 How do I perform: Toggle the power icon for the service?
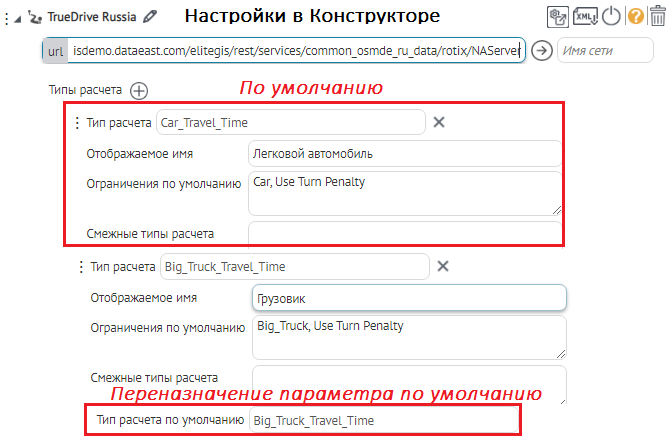point(611,17)
